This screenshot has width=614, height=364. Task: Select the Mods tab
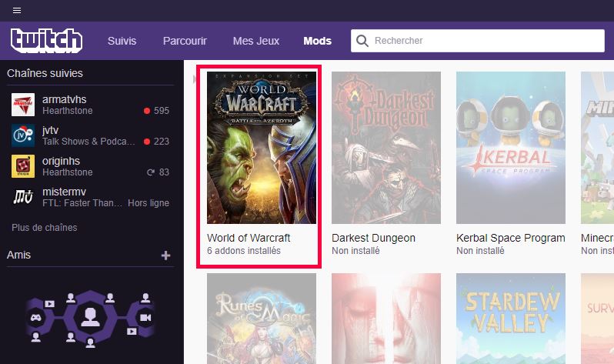(x=317, y=41)
